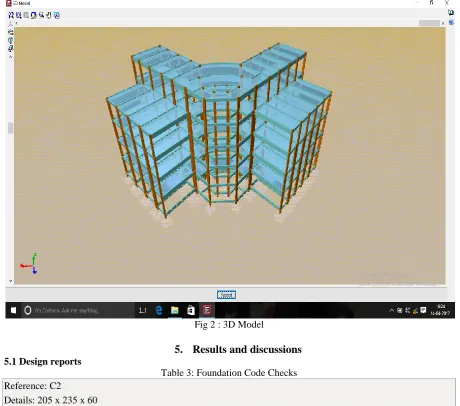Click the right arrow of the top scrollbar

coord(443,23)
